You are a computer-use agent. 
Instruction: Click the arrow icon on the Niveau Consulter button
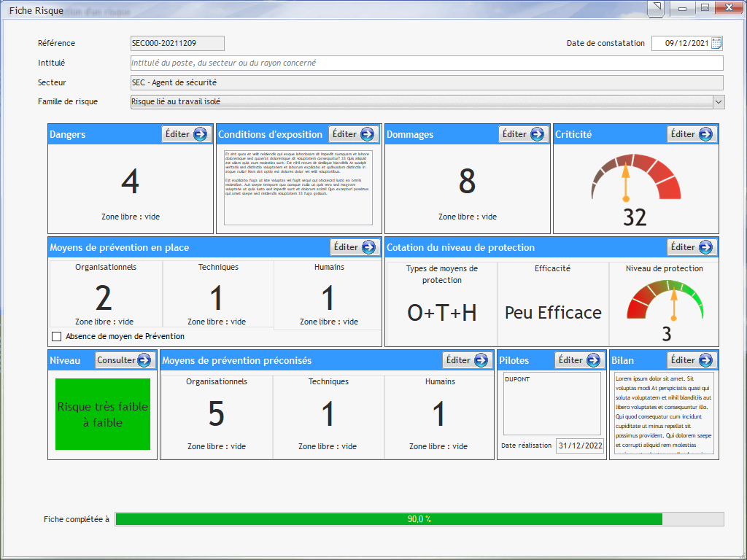[x=144, y=360]
